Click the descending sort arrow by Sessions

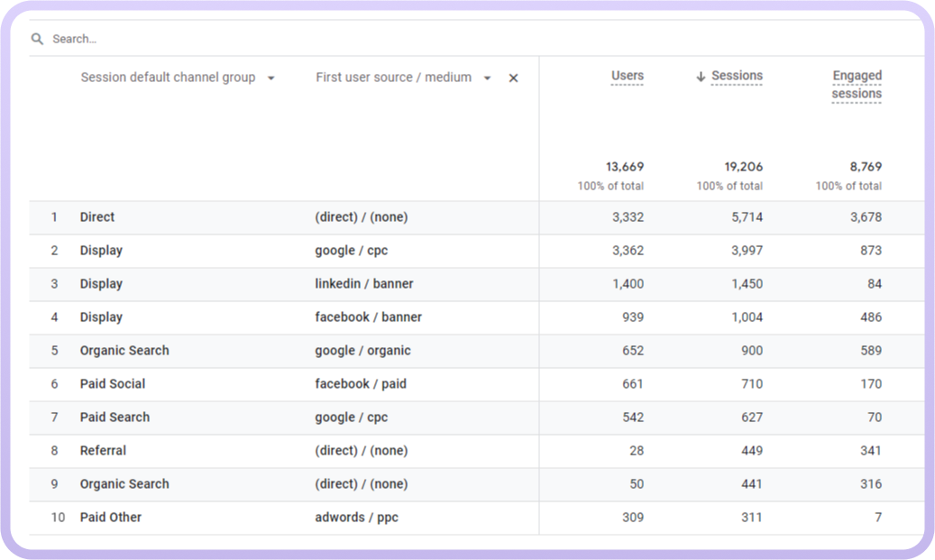(701, 78)
